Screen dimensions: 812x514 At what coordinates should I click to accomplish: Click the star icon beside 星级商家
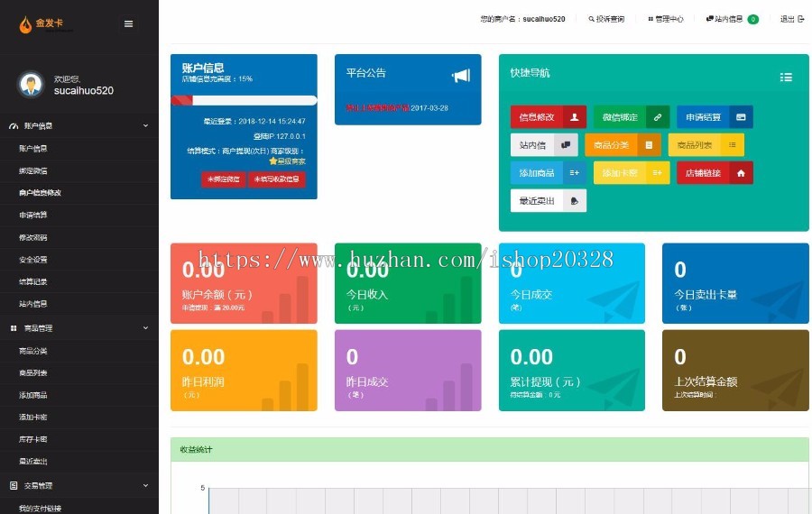[x=272, y=161]
